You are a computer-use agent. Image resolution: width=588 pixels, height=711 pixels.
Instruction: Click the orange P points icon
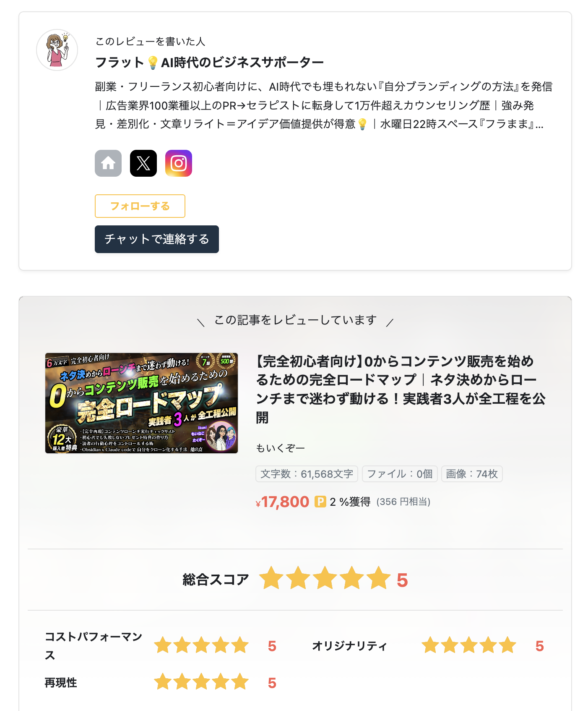(320, 502)
